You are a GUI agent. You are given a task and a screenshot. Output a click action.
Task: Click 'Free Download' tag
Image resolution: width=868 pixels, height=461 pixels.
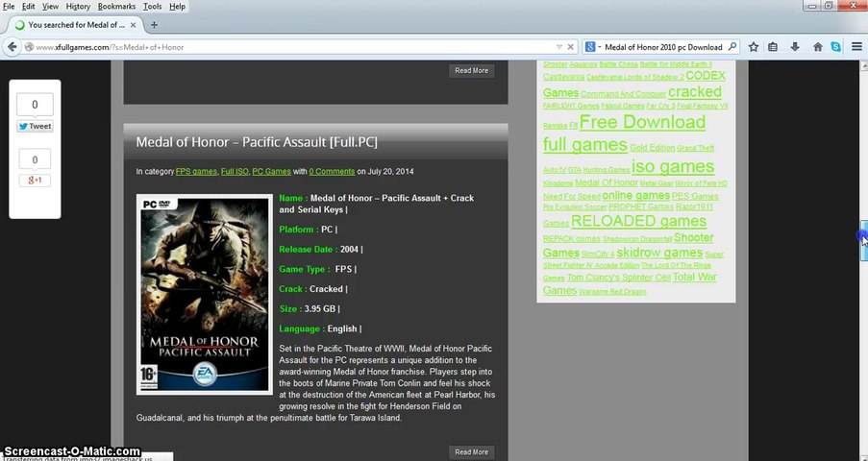(x=642, y=122)
